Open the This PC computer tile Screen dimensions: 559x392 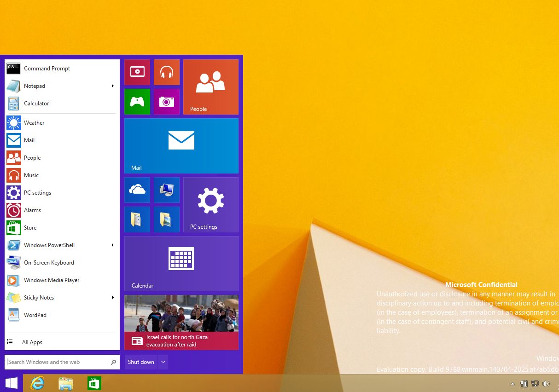click(167, 190)
